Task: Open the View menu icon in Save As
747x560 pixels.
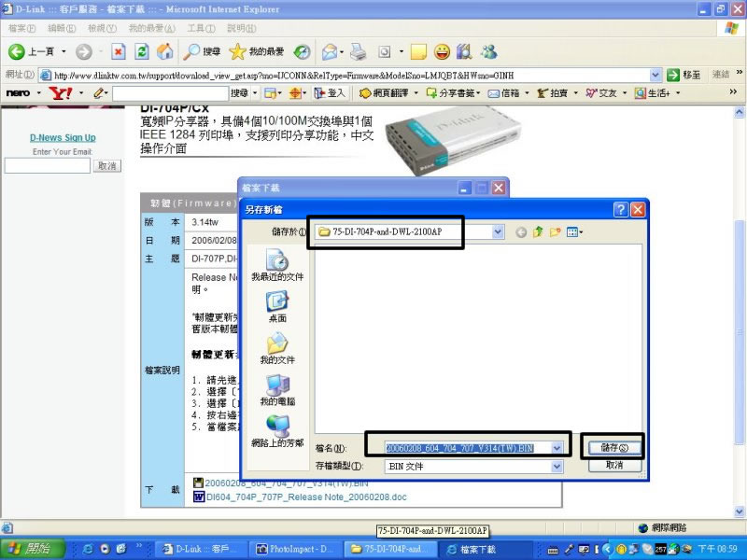Action: (x=573, y=232)
